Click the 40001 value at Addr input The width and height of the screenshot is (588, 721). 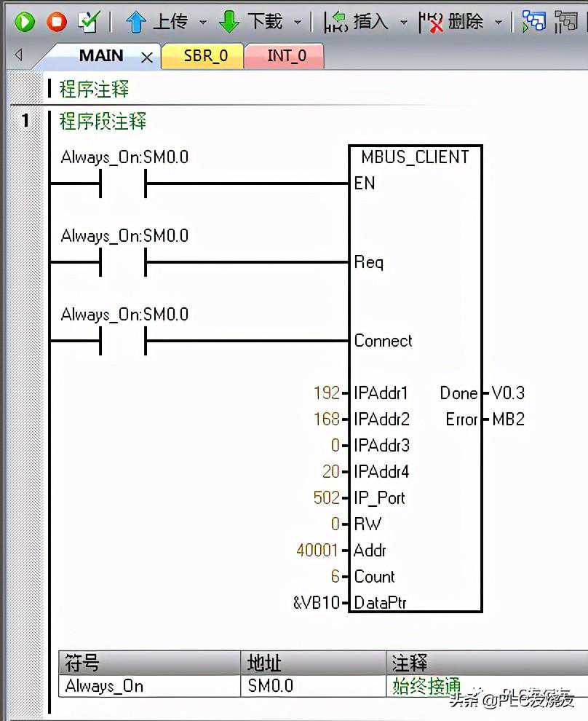317,551
